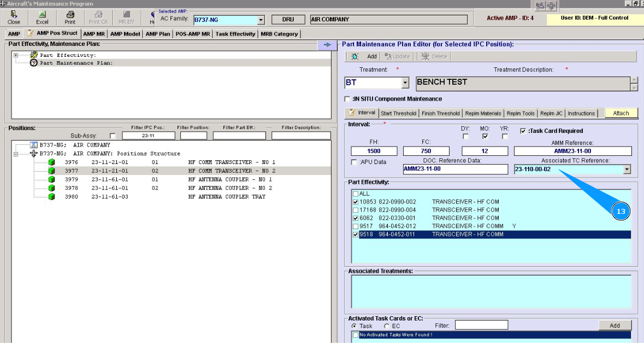Click Add button for activated task cards

point(615,325)
